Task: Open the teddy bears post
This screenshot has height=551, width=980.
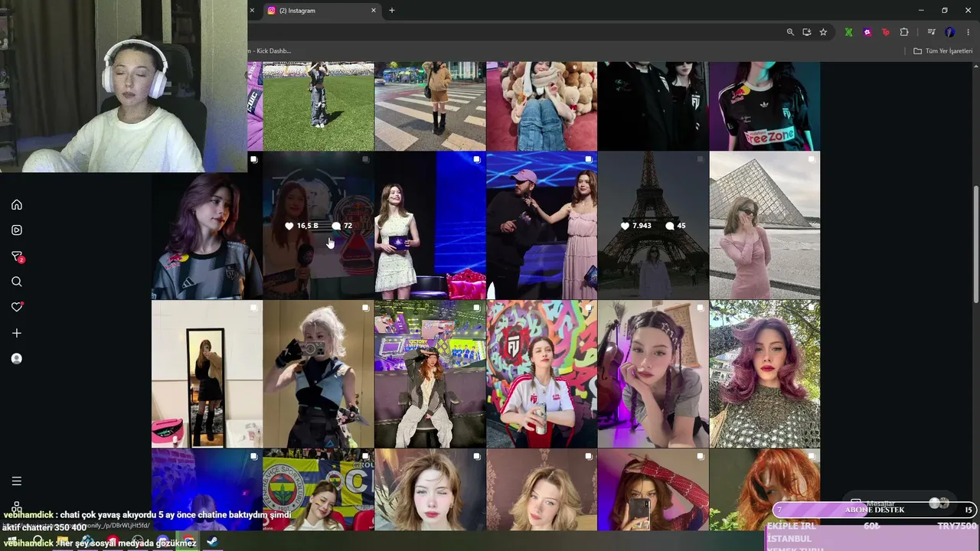Action: tap(541, 106)
